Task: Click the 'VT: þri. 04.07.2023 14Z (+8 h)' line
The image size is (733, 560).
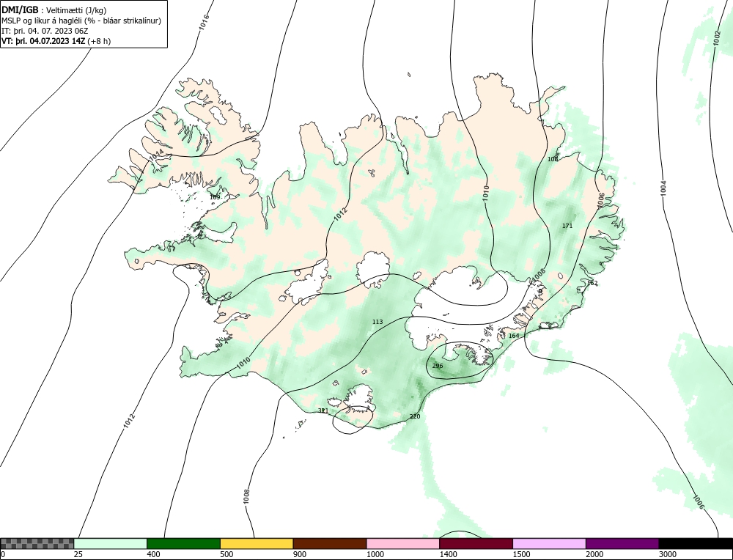Action: click(x=56, y=41)
